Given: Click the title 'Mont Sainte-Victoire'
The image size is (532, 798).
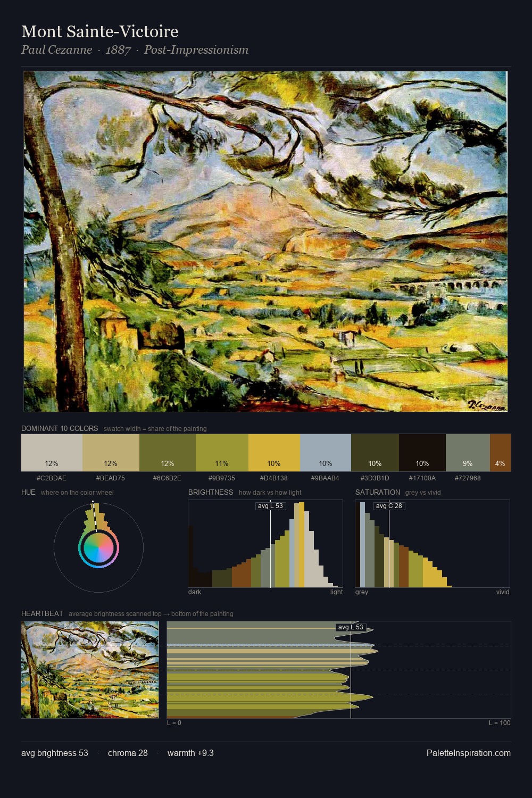Looking at the screenshot, I should point(100,31).
